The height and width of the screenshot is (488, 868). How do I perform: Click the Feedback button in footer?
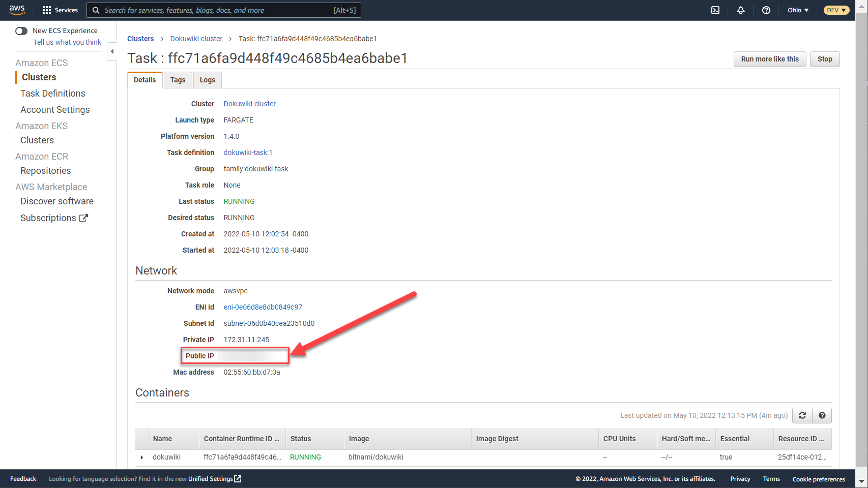coord(23,479)
